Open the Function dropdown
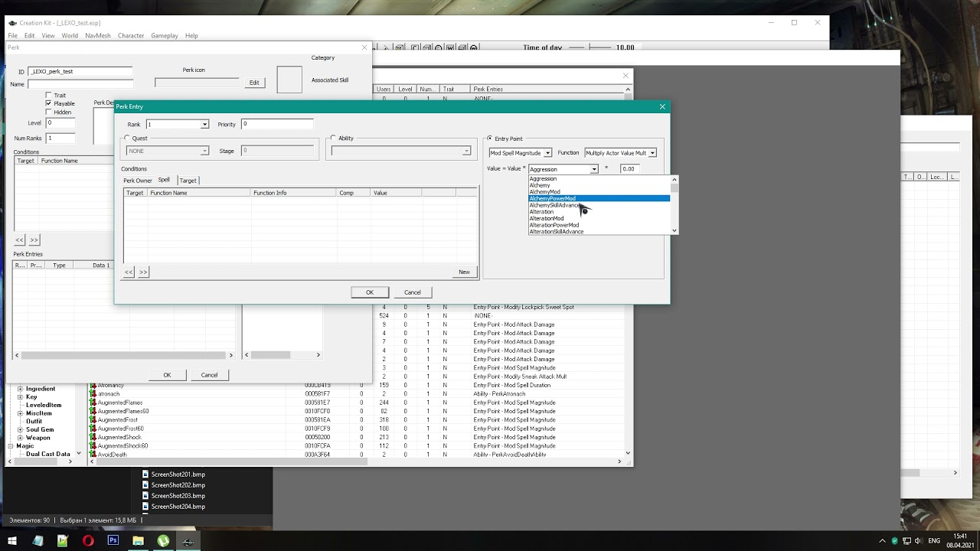 652,153
